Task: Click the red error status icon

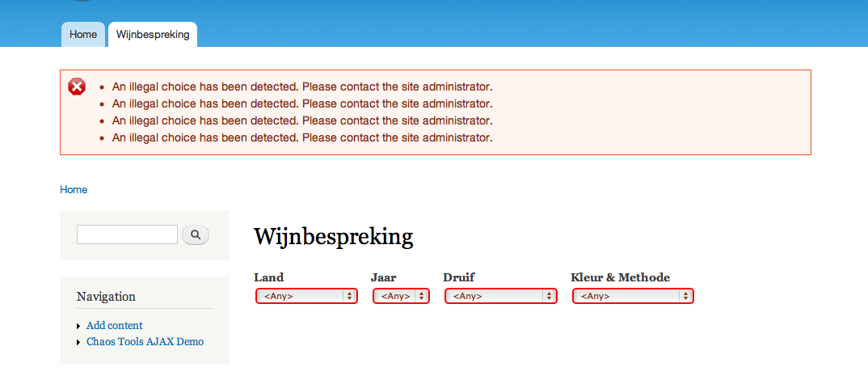Action: coord(77,87)
